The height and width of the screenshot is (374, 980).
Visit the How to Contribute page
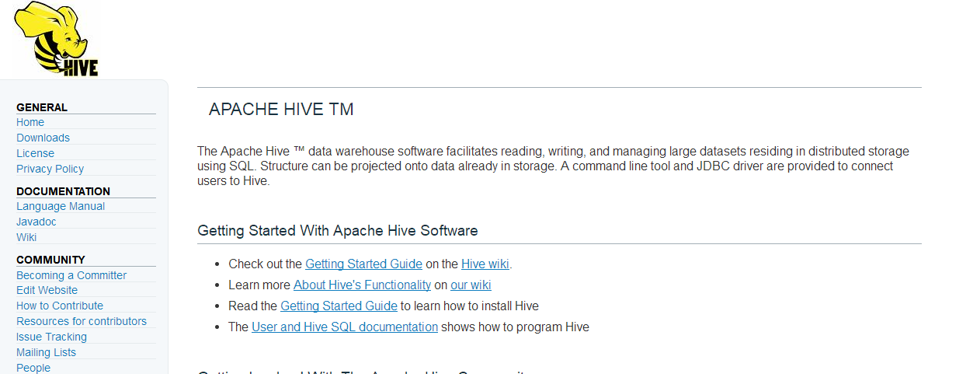[60, 306]
